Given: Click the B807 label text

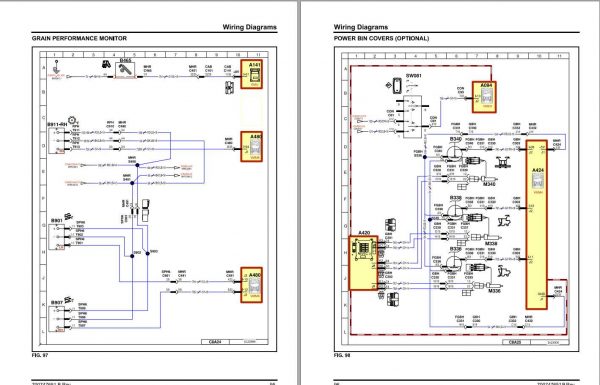Looking at the screenshot, I should pos(57,303).
